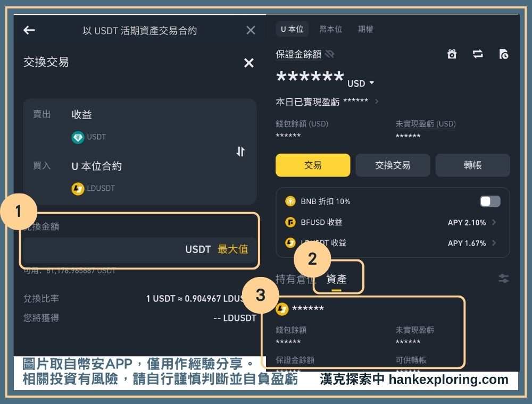532x404 pixels.
Task: Click the 您將獲得 label
Action: point(41,318)
